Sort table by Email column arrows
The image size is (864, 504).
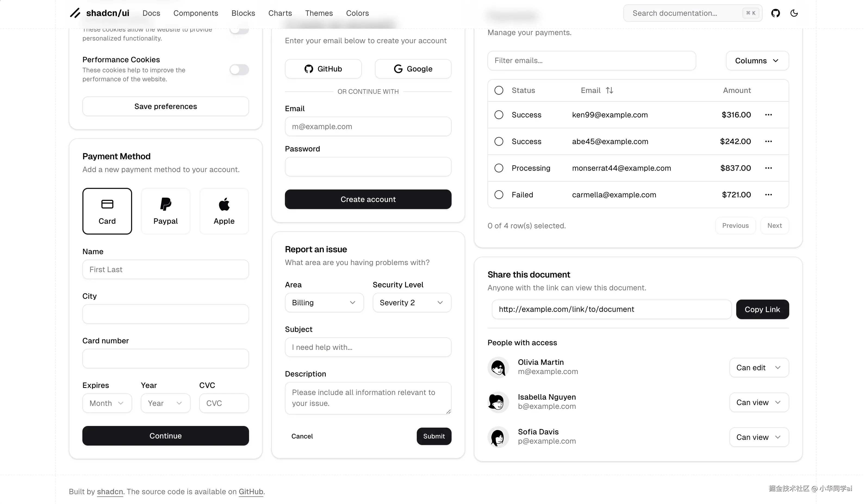click(609, 91)
